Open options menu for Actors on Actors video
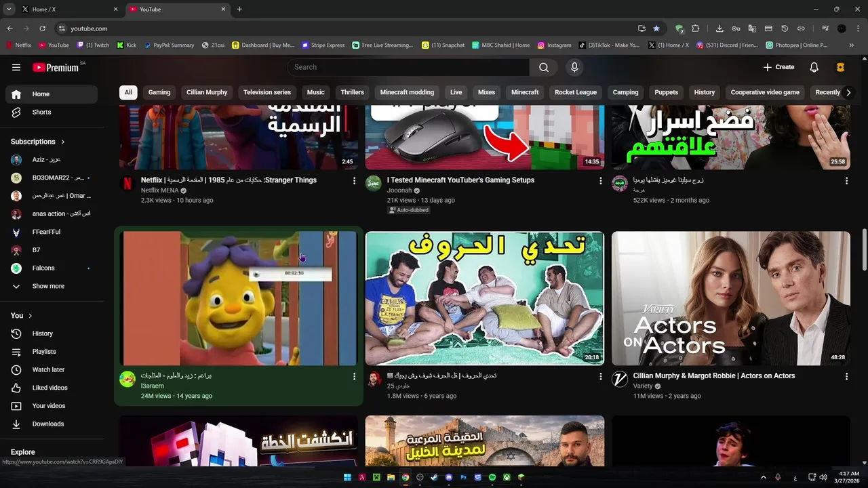 click(846, 376)
